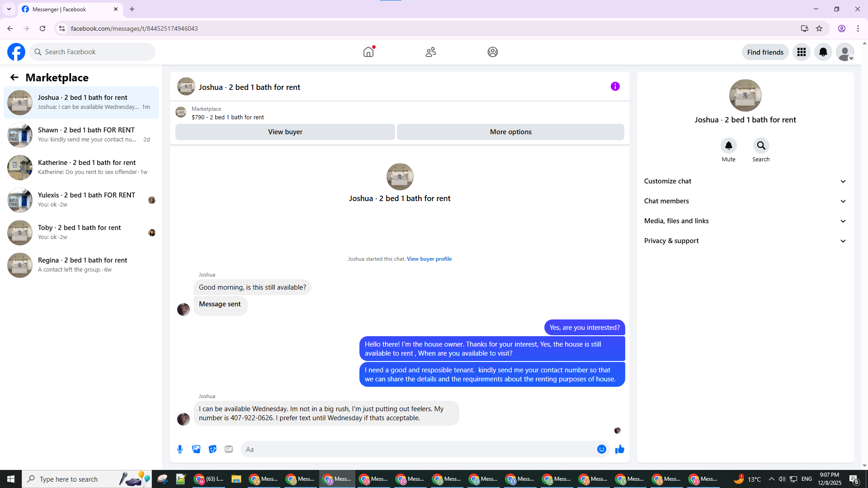Expand Media, files and links section

tap(745, 221)
